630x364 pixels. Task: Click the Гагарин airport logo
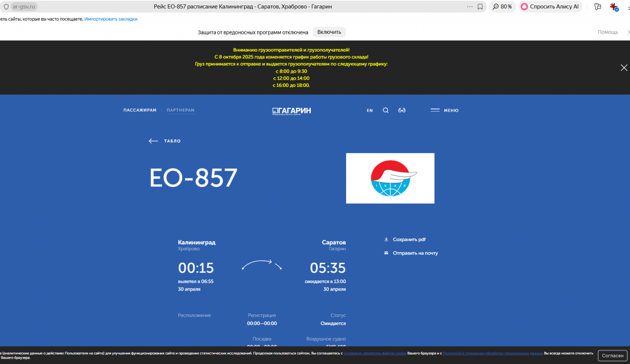[291, 111]
